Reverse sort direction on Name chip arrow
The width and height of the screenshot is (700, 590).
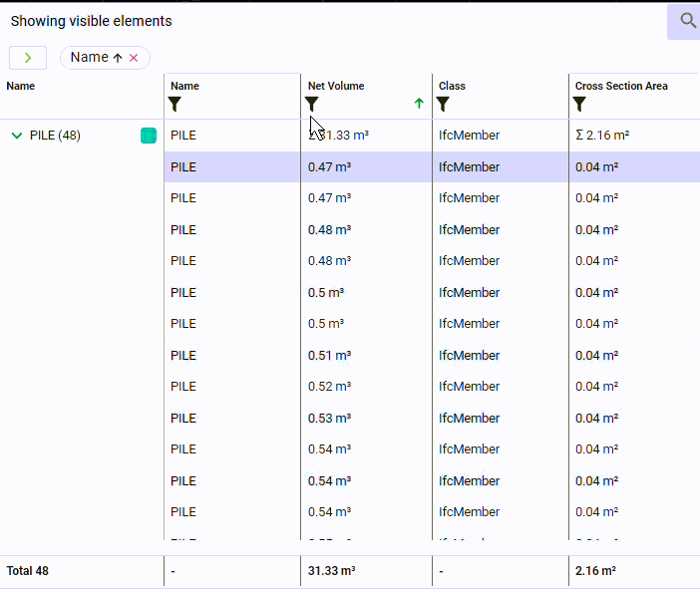coord(118,58)
